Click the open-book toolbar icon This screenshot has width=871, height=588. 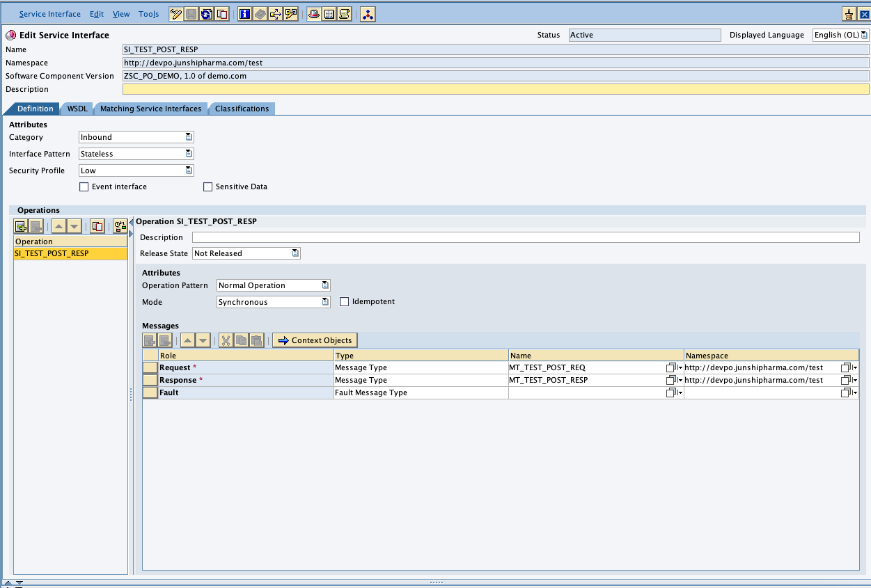pyautogui.click(x=329, y=14)
